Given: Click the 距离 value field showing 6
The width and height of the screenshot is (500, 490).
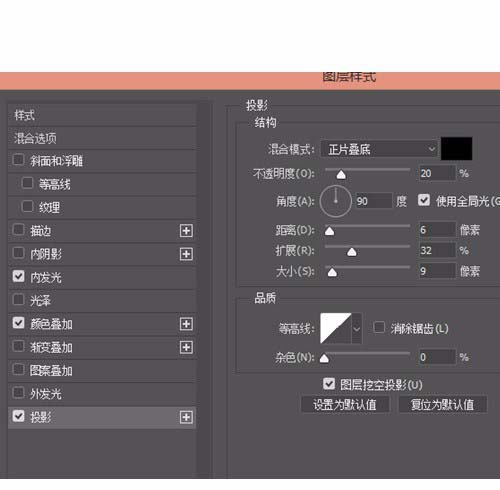Looking at the screenshot, I should (x=437, y=230).
